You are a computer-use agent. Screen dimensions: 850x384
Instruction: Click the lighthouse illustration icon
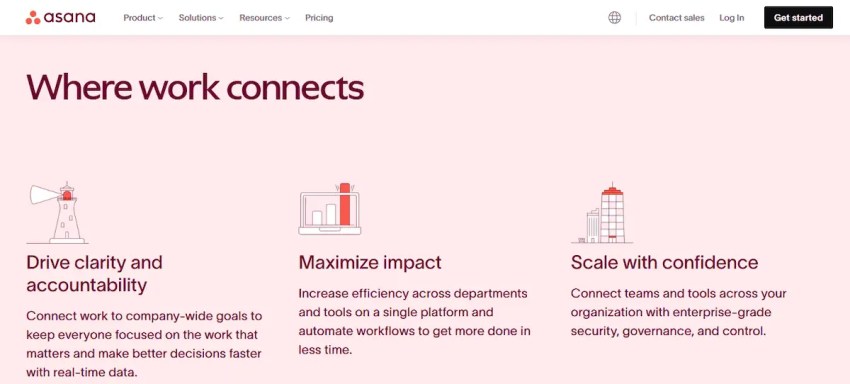57,213
